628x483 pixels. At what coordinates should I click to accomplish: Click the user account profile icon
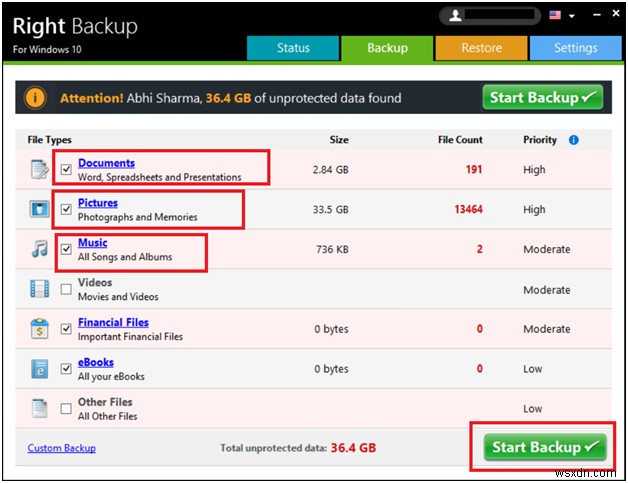point(455,16)
